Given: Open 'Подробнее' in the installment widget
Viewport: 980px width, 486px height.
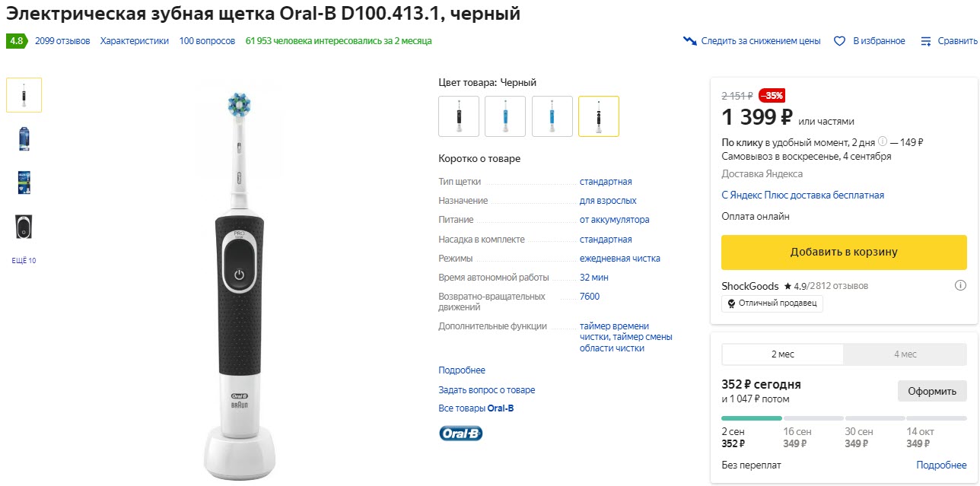Looking at the screenshot, I should click(x=941, y=464).
